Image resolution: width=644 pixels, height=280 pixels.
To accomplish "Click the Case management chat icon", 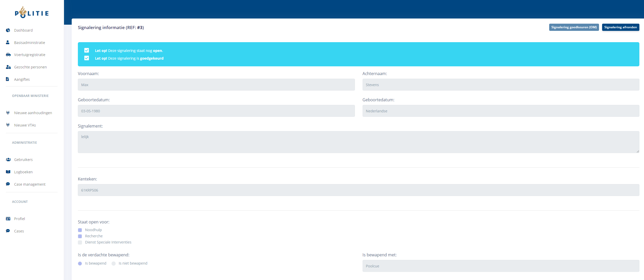I will tap(8, 184).
